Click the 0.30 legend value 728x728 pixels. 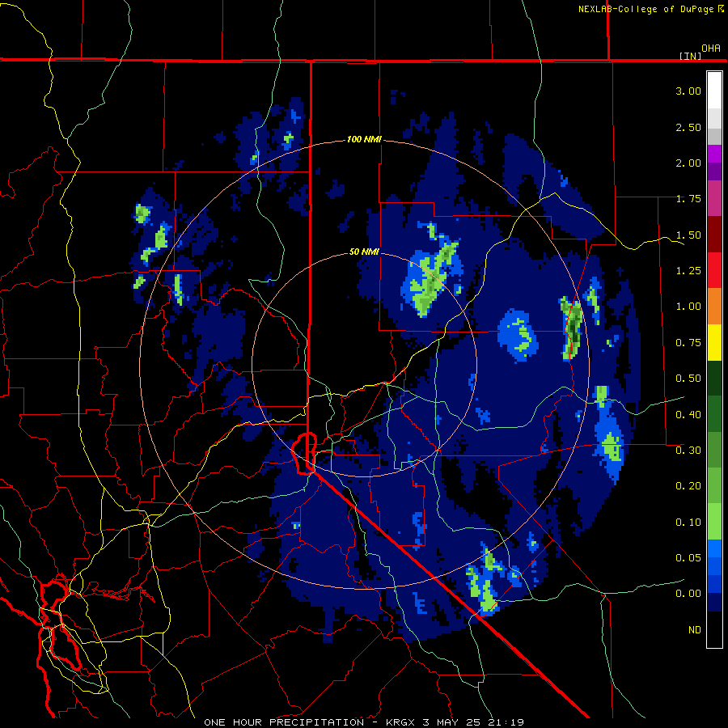click(688, 451)
